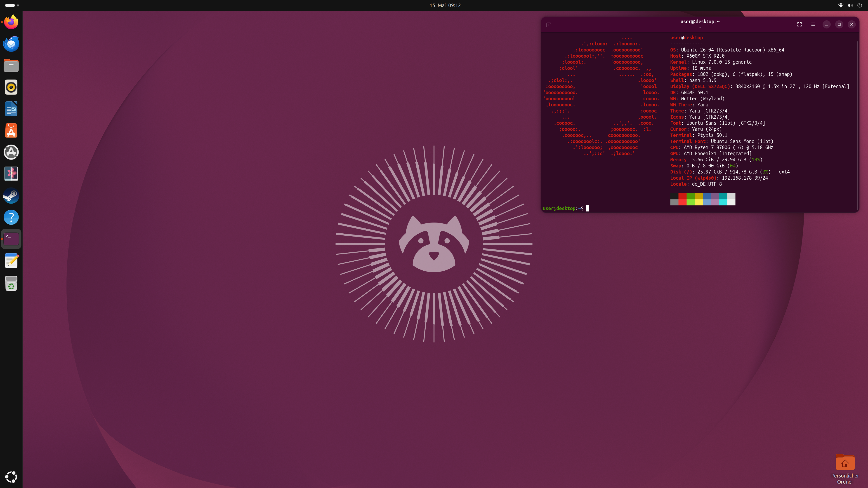The height and width of the screenshot is (488, 868).
Task: Click the volume speaker icon in top bar
Action: coord(850,5)
